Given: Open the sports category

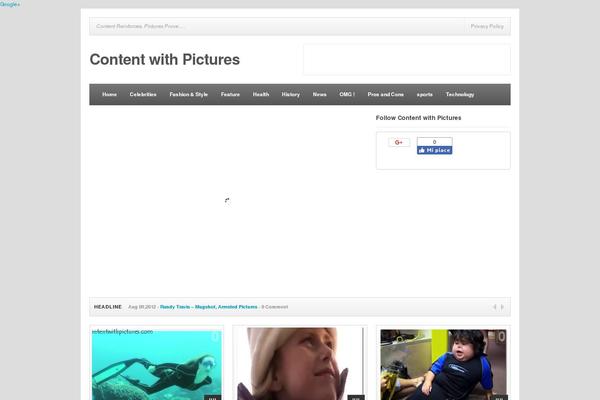Looking at the screenshot, I should point(424,94).
